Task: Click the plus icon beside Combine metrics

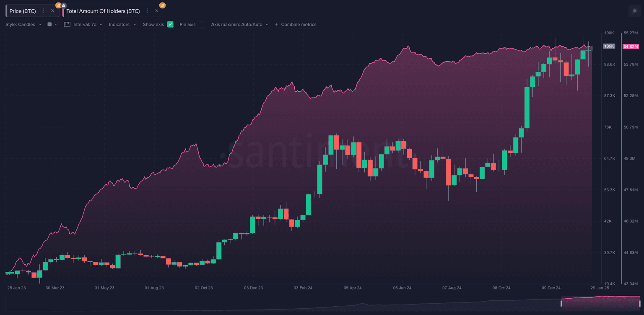Action: (276, 24)
